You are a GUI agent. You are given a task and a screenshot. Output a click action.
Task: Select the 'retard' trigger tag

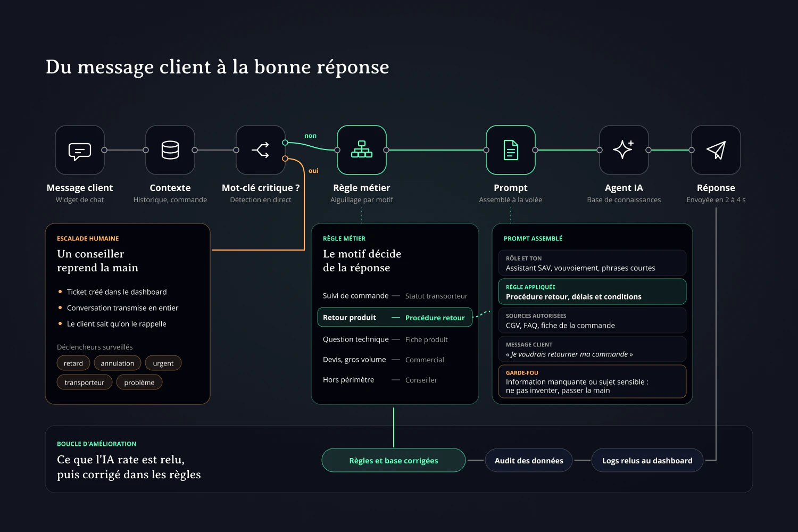coord(73,363)
